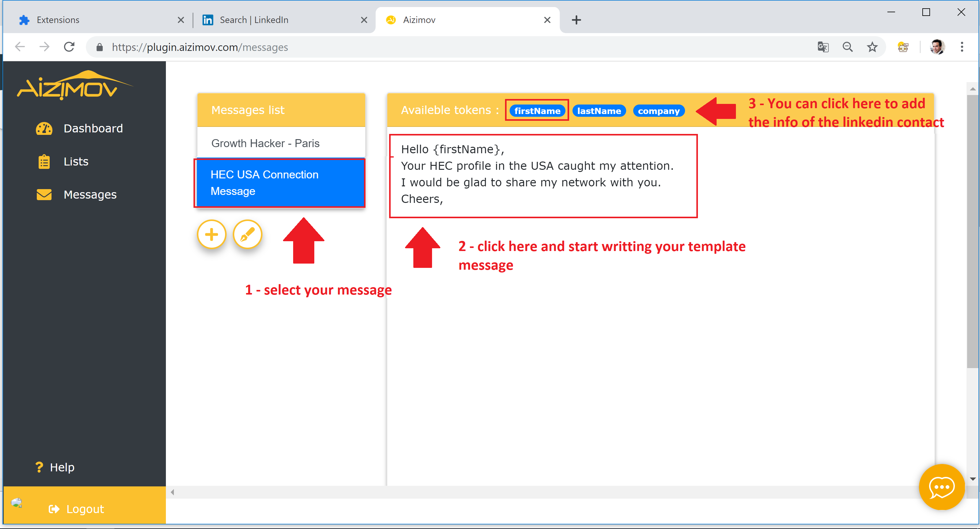Open the Dashboard sidebar item
The image size is (980, 529).
pyautogui.click(x=93, y=128)
